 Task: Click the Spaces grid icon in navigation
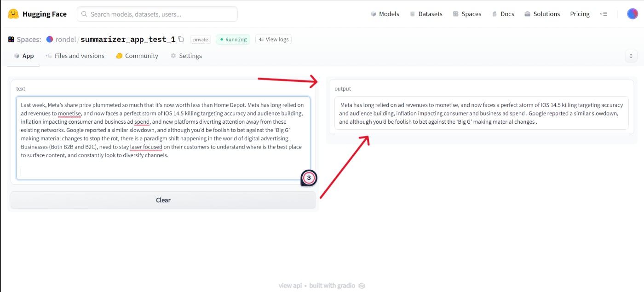tap(456, 14)
